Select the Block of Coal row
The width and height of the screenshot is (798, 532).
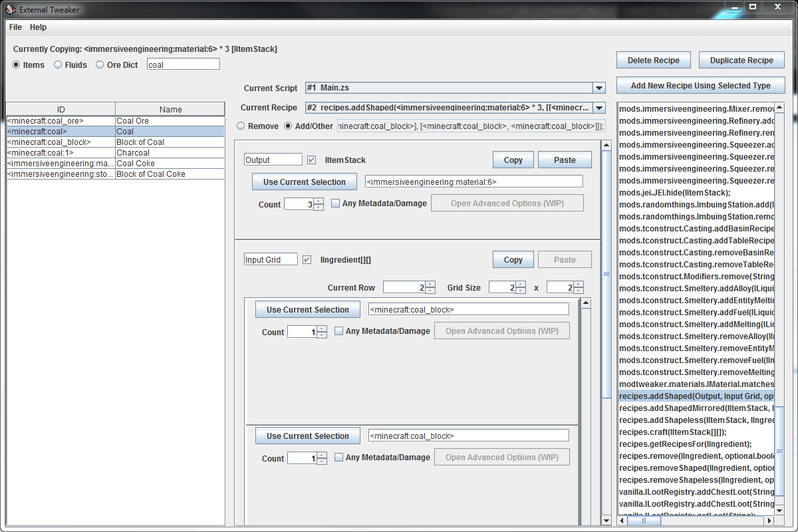[x=116, y=142]
